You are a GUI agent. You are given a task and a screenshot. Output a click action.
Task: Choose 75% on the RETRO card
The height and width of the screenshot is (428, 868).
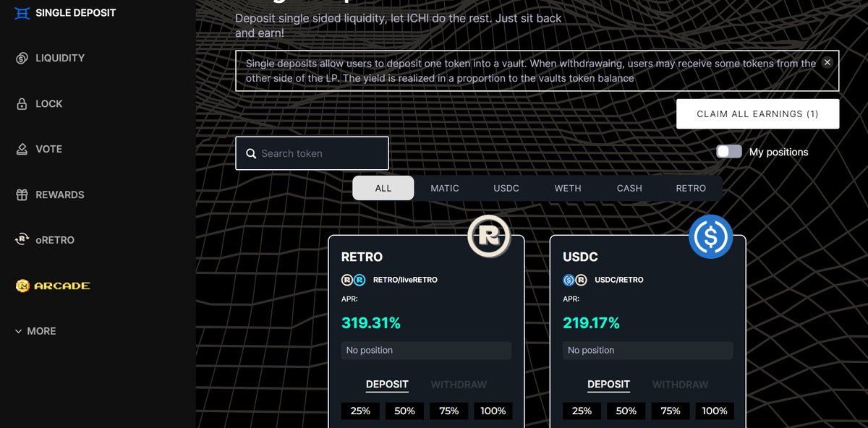coord(448,411)
